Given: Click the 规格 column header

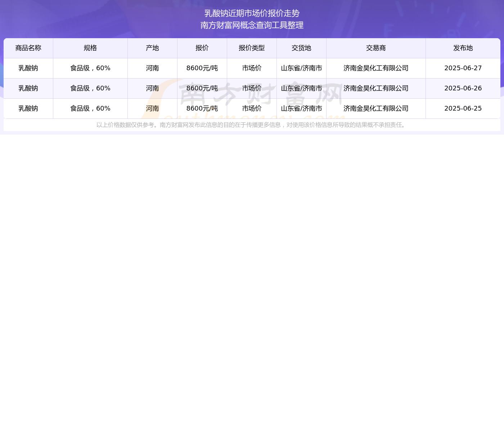Looking at the screenshot, I should tap(90, 48).
